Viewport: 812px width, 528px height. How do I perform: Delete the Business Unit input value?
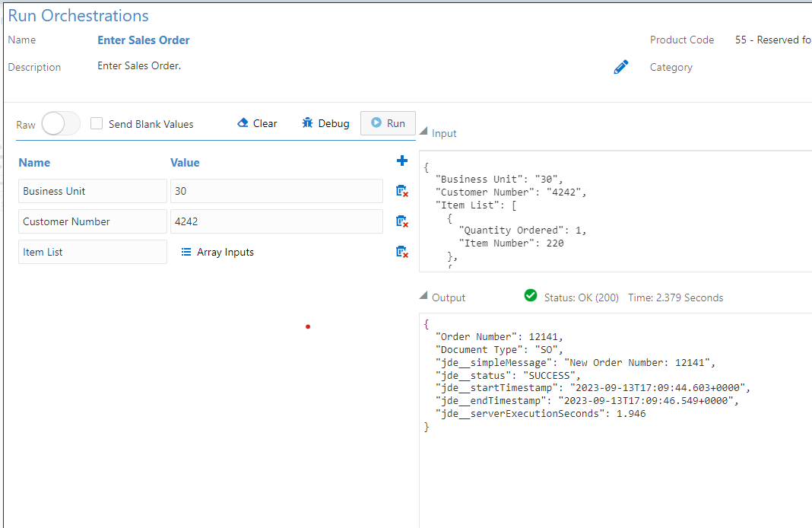401,190
